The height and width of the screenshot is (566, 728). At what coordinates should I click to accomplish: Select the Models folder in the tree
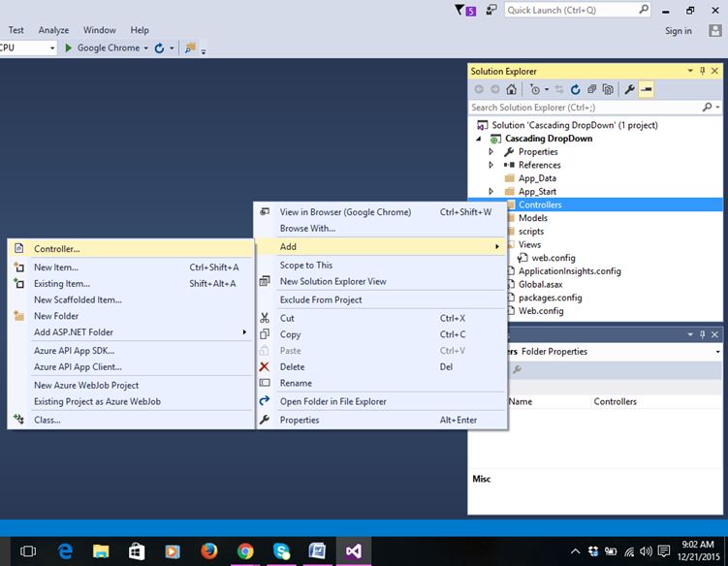tap(532, 218)
